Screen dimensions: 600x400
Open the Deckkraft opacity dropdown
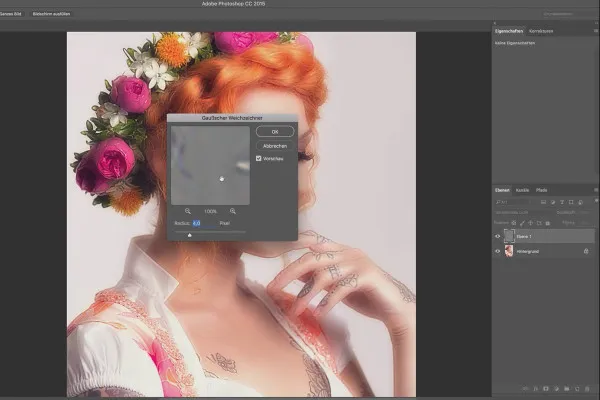[584, 212]
